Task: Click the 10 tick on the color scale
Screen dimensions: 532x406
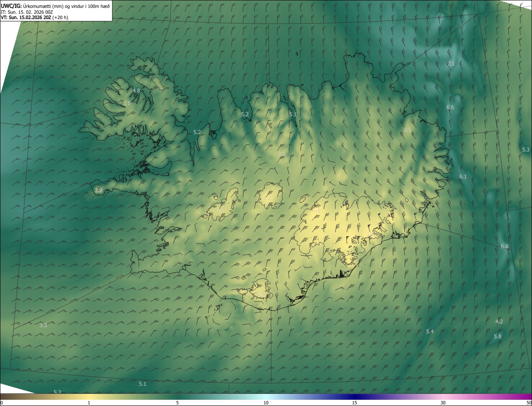Action: 266,403
